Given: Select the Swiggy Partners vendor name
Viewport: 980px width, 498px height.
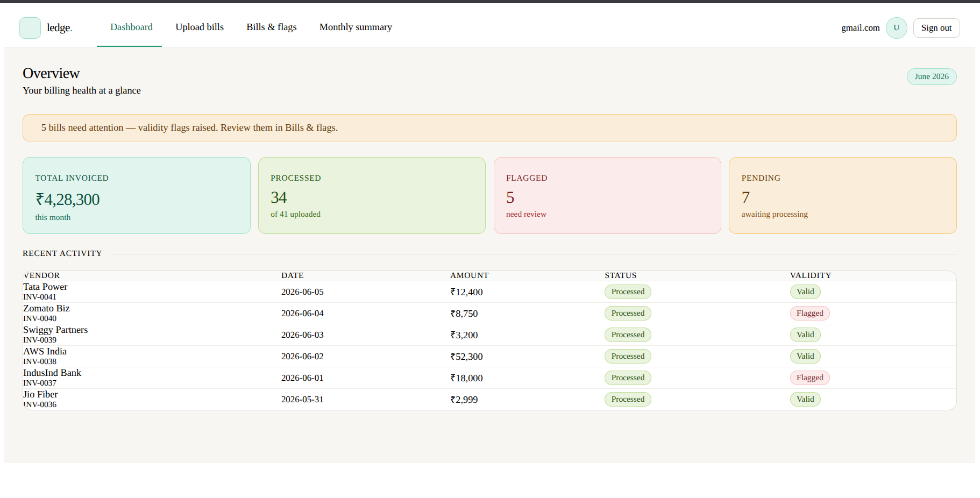Looking at the screenshot, I should 55,330.
